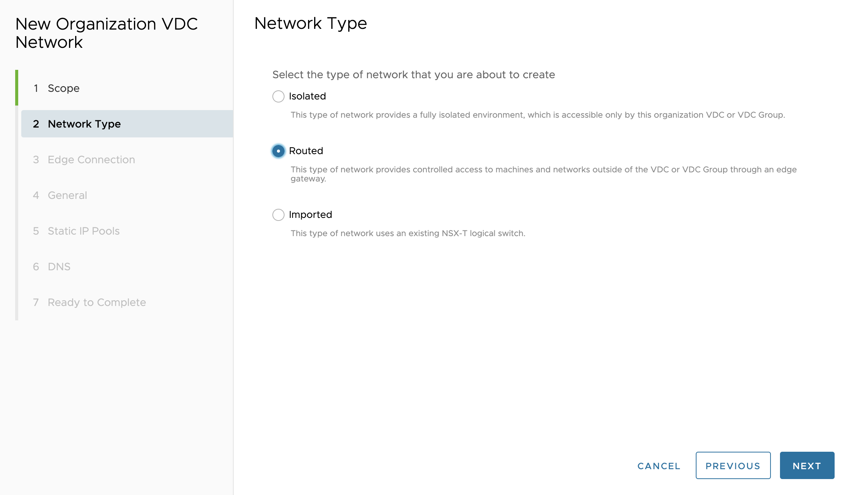Screen dimensions: 868x495
Task: Select the Isolated radio button
Action: 278,96
